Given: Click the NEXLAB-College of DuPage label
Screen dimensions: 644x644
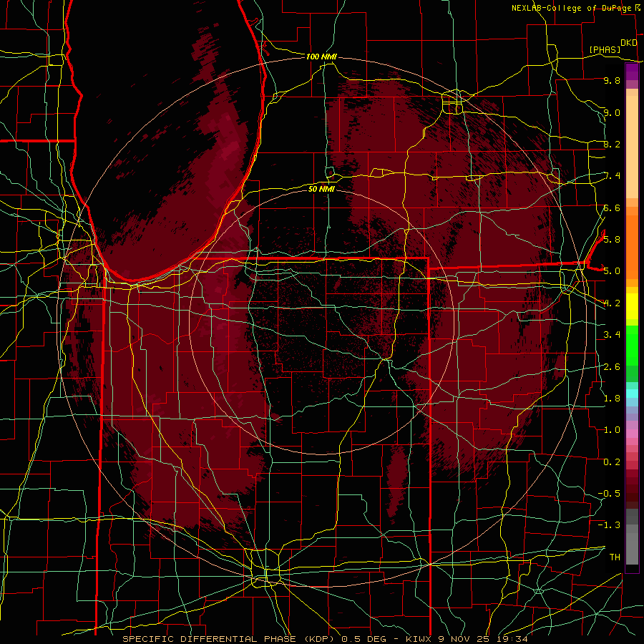Looking at the screenshot, I should 573,8.
